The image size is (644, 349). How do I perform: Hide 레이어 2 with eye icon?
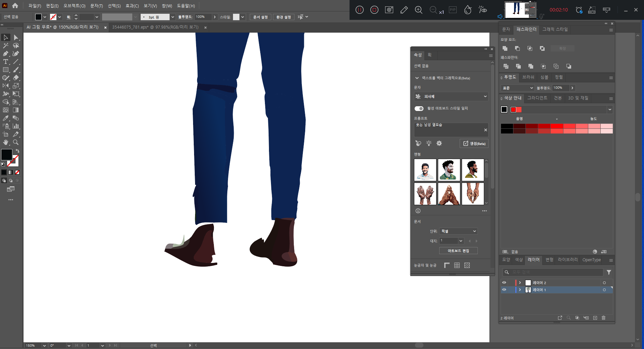coord(504,283)
